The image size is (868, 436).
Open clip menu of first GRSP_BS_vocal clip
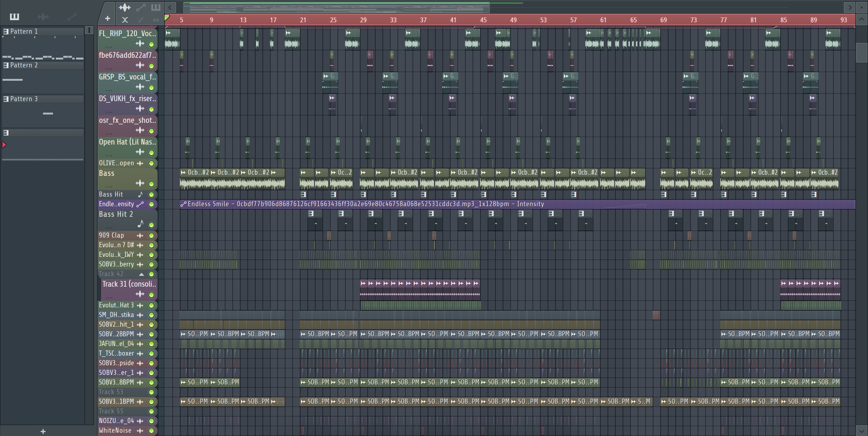click(326, 76)
